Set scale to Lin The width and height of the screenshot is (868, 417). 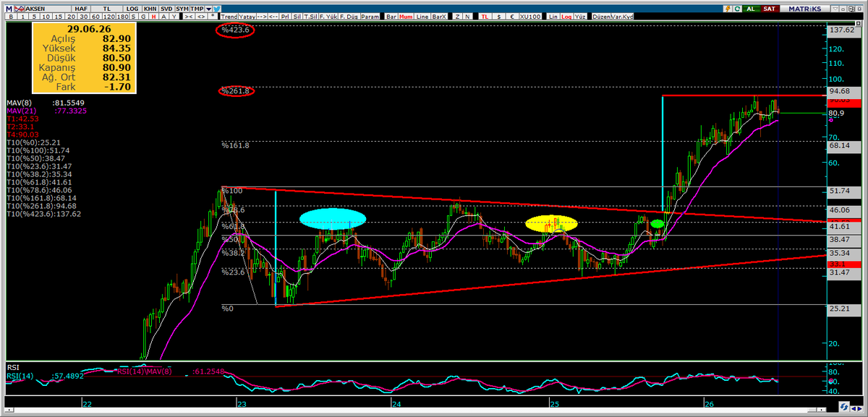coord(553,17)
